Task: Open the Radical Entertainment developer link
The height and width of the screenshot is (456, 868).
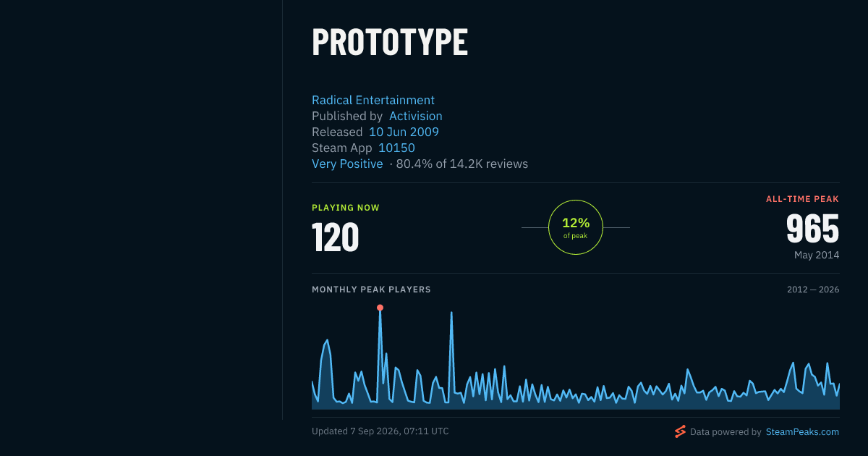Action: coord(373,100)
